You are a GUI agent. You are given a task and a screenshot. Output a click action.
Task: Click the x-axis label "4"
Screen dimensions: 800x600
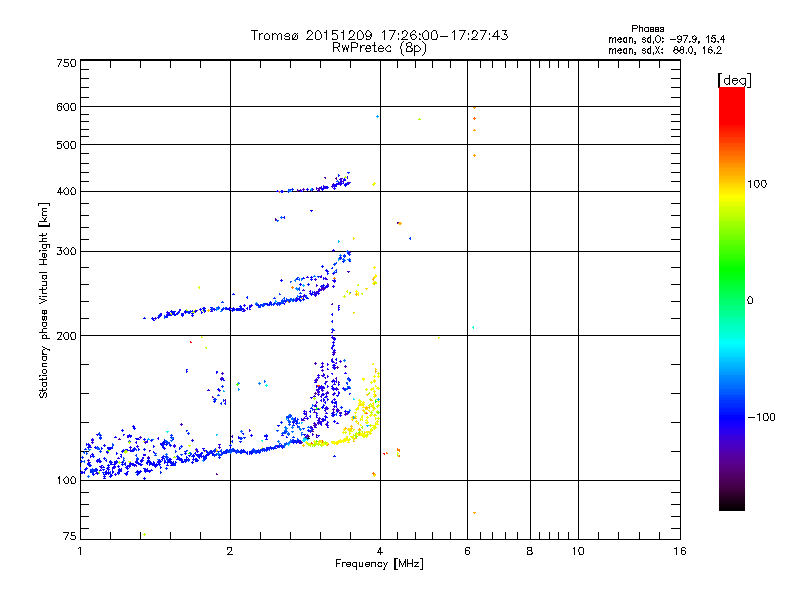point(380,551)
